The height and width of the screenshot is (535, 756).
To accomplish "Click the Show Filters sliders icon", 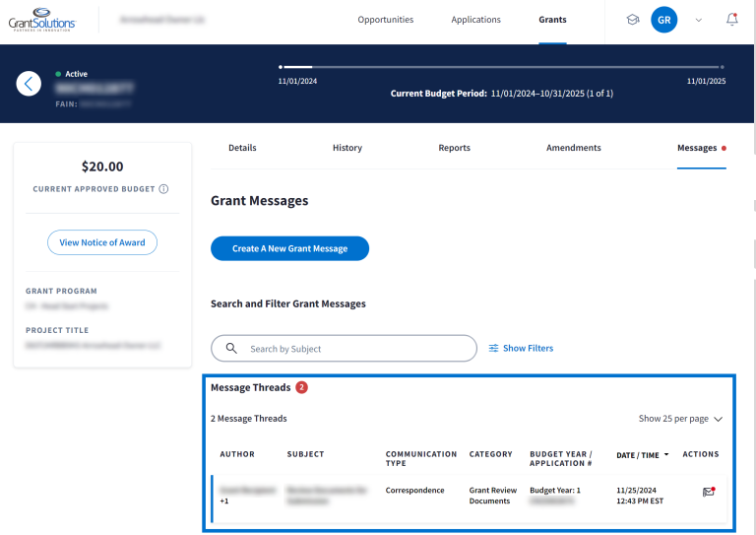I will coord(494,349).
